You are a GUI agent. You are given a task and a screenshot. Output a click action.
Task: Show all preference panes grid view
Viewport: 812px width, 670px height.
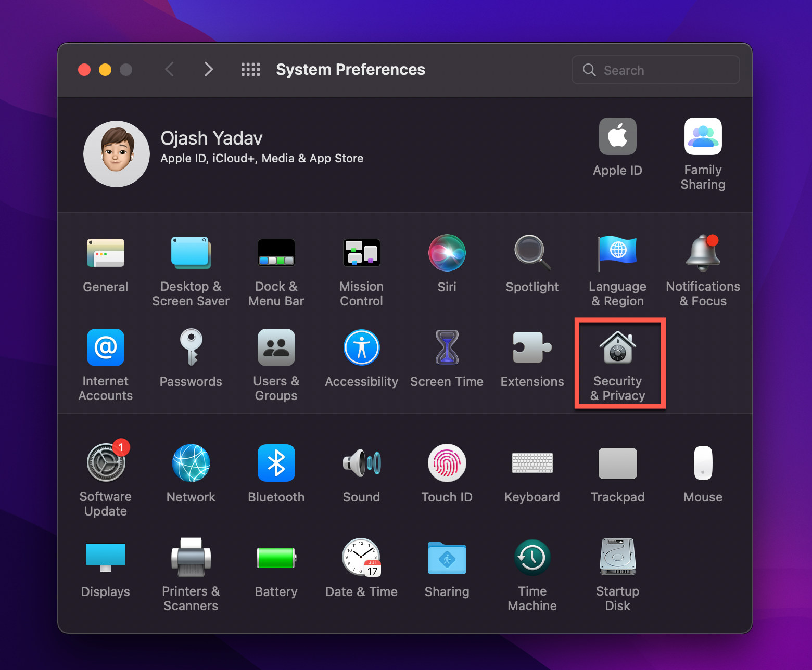click(250, 69)
